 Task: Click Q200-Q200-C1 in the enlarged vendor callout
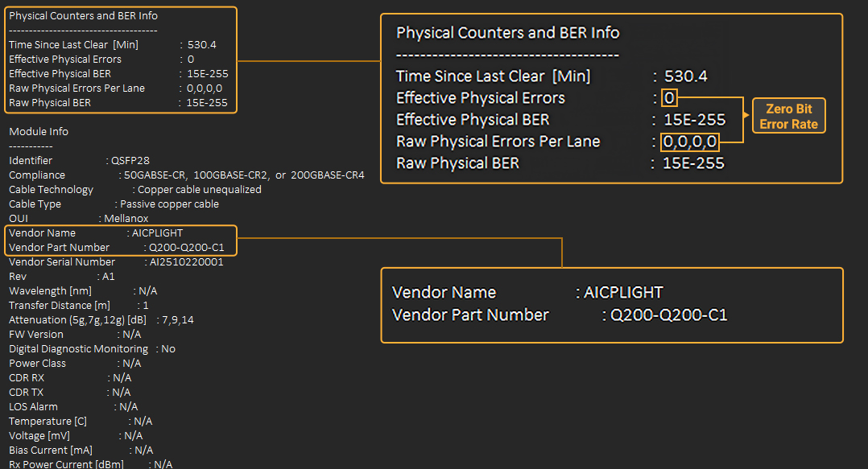click(669, 315)
